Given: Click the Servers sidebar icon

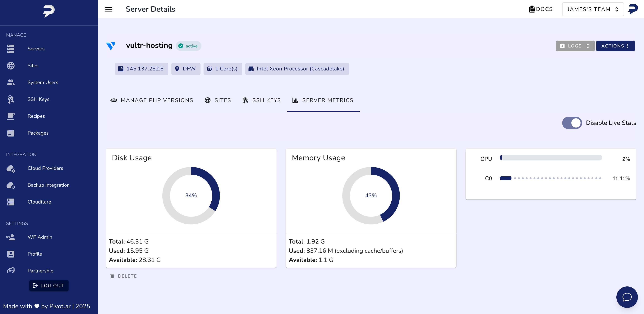Looking at the screenshot, I should pos(11,49).
